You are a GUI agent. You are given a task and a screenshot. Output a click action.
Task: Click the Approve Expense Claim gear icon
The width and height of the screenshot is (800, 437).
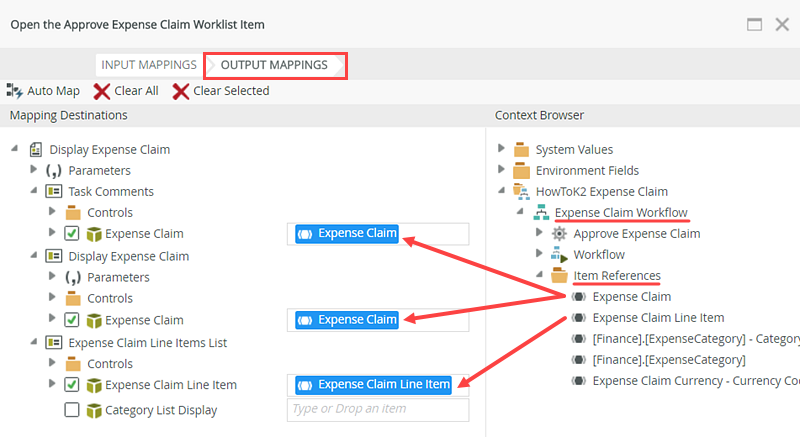click(559, 233)
